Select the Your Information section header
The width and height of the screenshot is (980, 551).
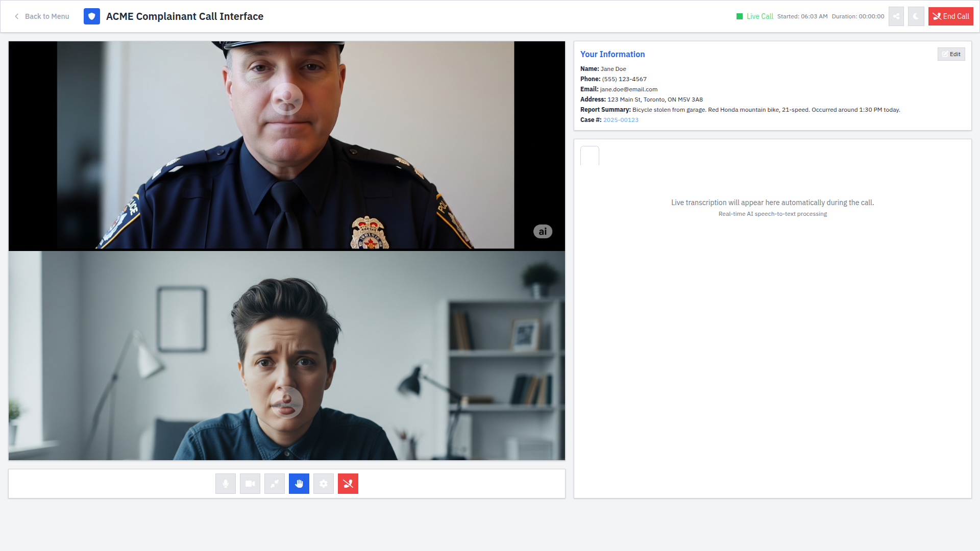pyautogui.click(x=612, y=54)
